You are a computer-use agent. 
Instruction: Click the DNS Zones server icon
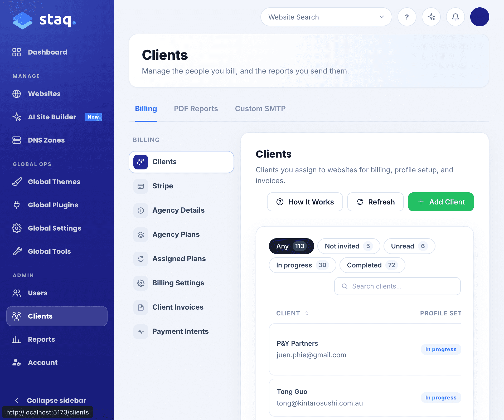point(17,140)
